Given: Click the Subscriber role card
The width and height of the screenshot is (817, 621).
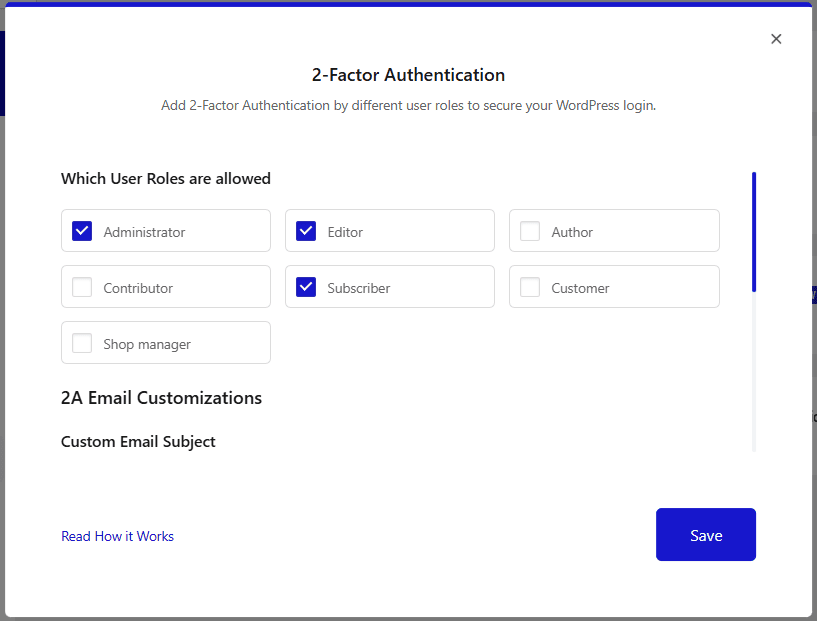Looking at the screenshot, I should tap(389, 287).
